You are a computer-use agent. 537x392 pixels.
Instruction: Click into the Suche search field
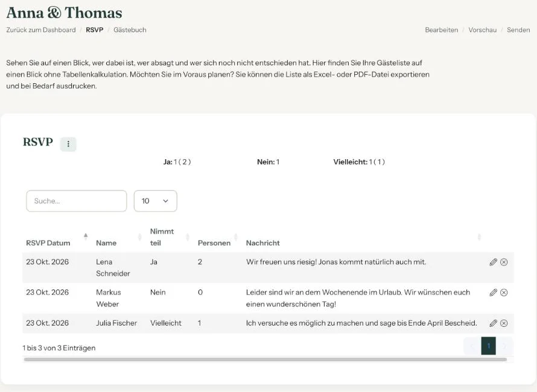[77, 201]
